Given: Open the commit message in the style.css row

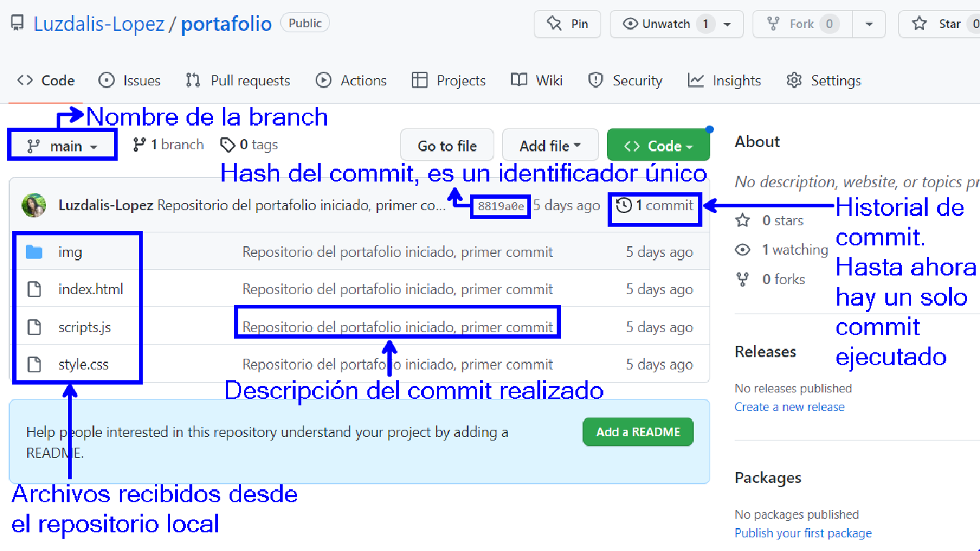Looking at the screenshot, I should (x=397, y=364).
